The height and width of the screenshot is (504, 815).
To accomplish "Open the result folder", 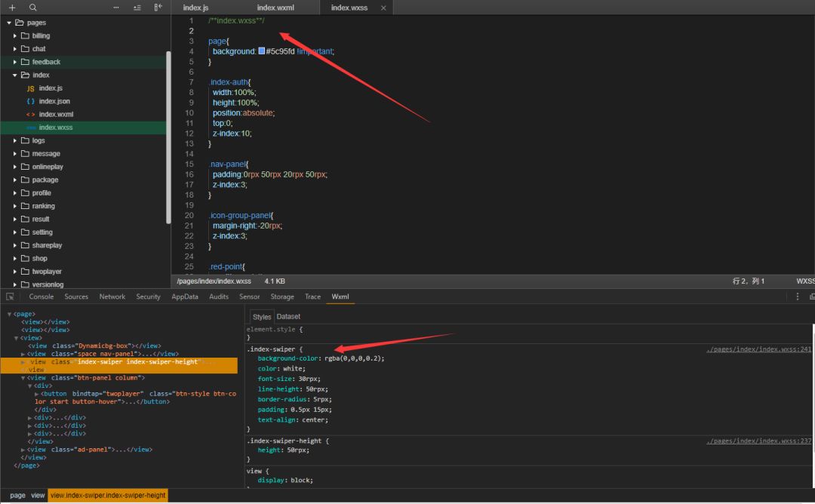I will click(x=41, y=219).
